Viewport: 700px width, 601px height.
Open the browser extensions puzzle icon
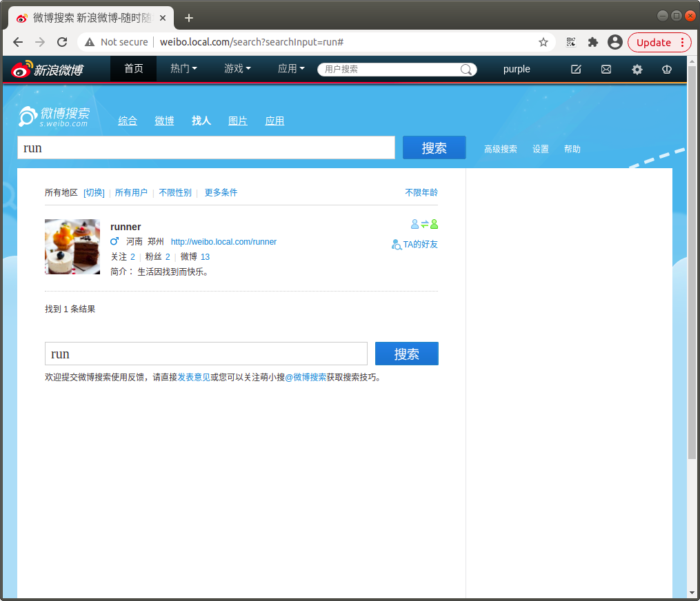(593, 42)
